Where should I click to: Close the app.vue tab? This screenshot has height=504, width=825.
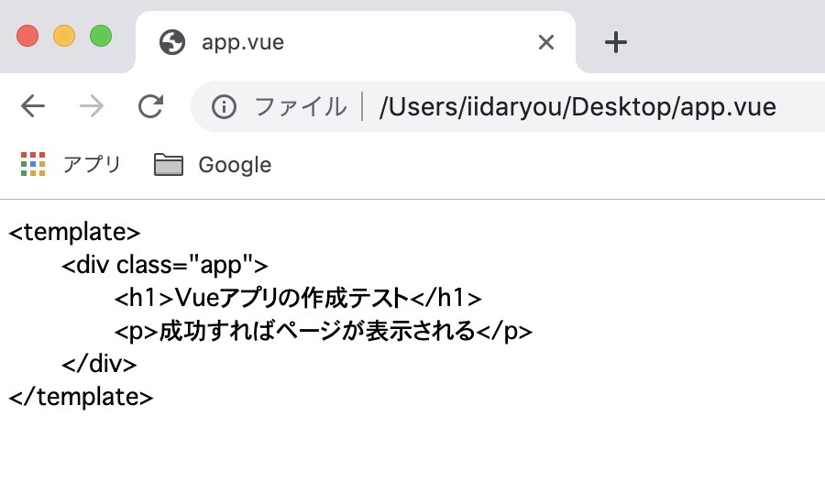[546, 42]
